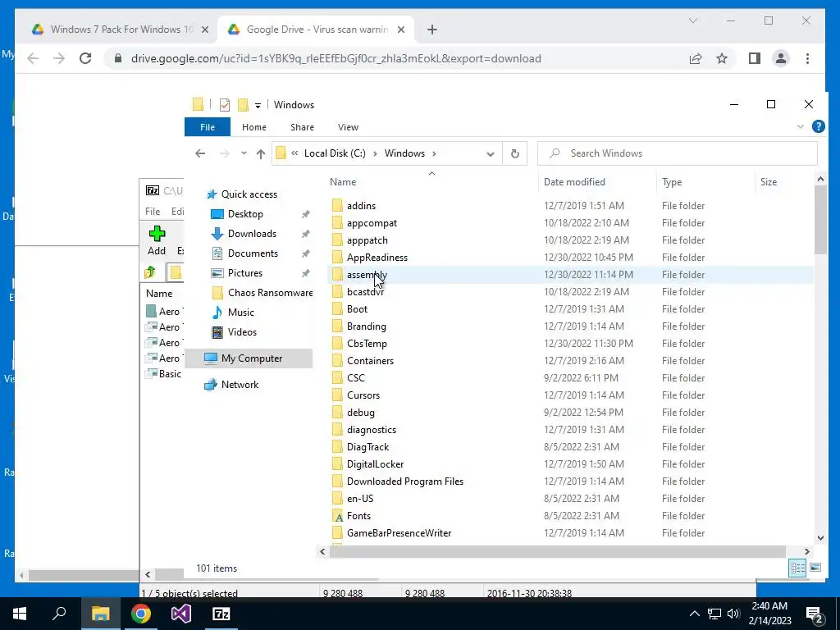Open Chrome from the taskbar

[141, 614]
